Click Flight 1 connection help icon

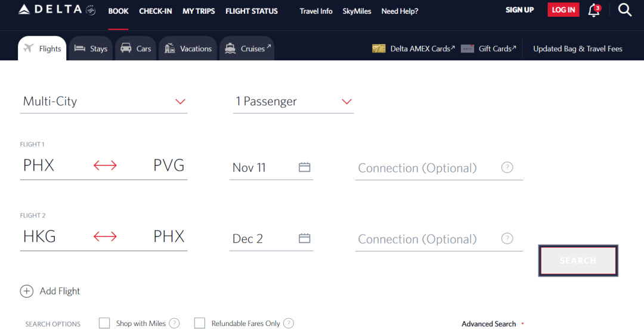[x=507, y=167]
